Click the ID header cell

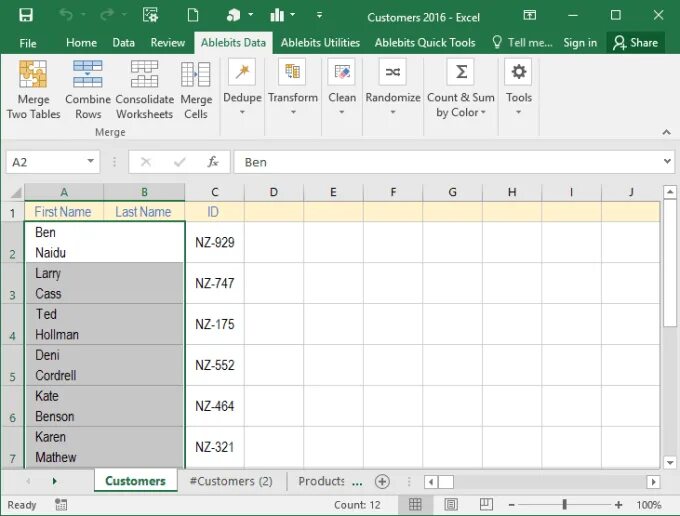click(x=215, y=212)
